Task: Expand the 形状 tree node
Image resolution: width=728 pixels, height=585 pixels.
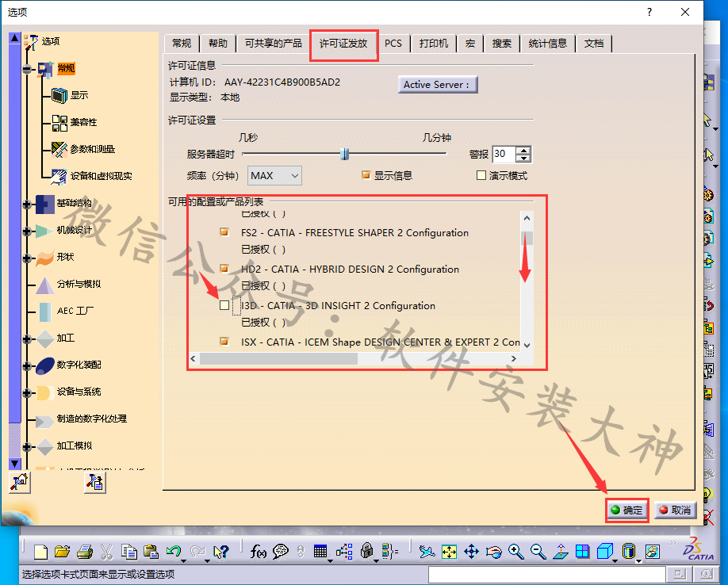Action: [x=27, y=258]
